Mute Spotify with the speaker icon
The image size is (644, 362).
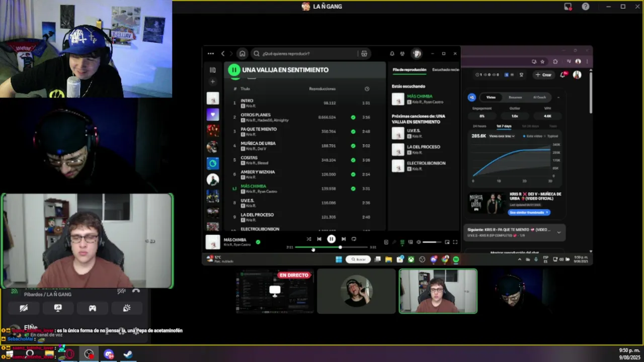point(419,242)
